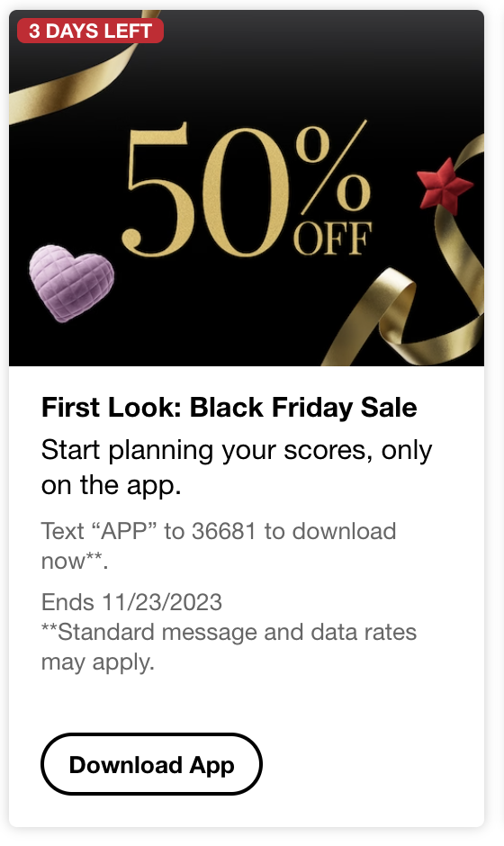Click empty white card area beside Download App
The height and width of the screenshot is (846, 504).
pyautogui.click(x=373, y=764)
